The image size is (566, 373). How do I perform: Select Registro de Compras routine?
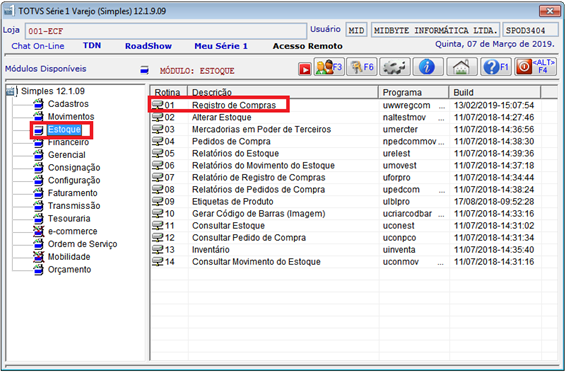(x=234, y=105)
